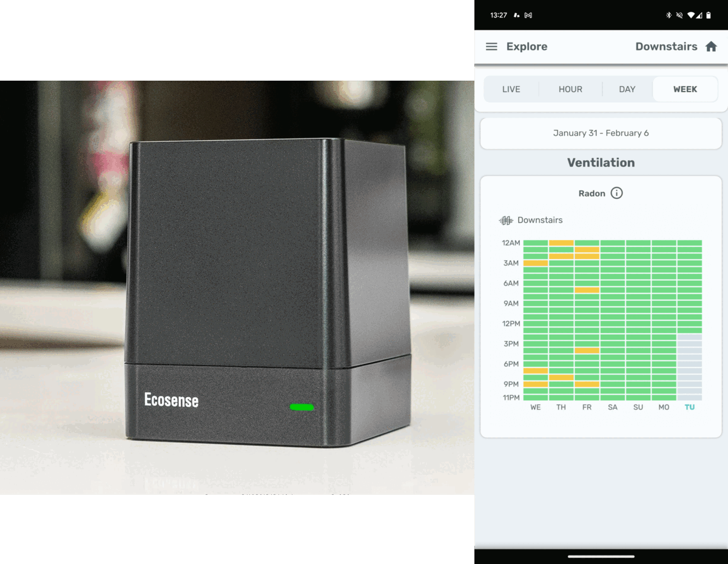The width and height of the screenshot is (728, 564).
Task: Tap the 12AM time axis label
Action: 511,243
